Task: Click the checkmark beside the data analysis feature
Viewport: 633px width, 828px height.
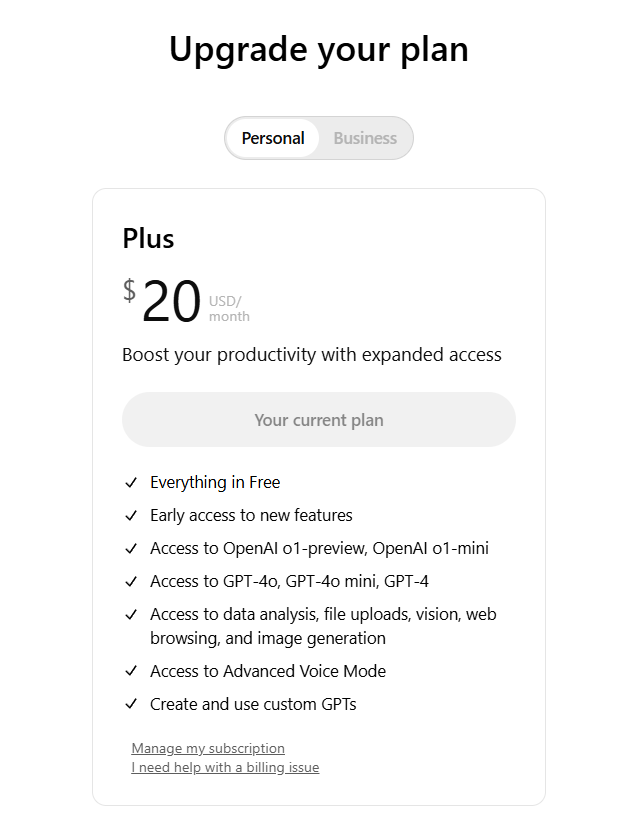Action: pyautogui.click(x=131, y=615)
